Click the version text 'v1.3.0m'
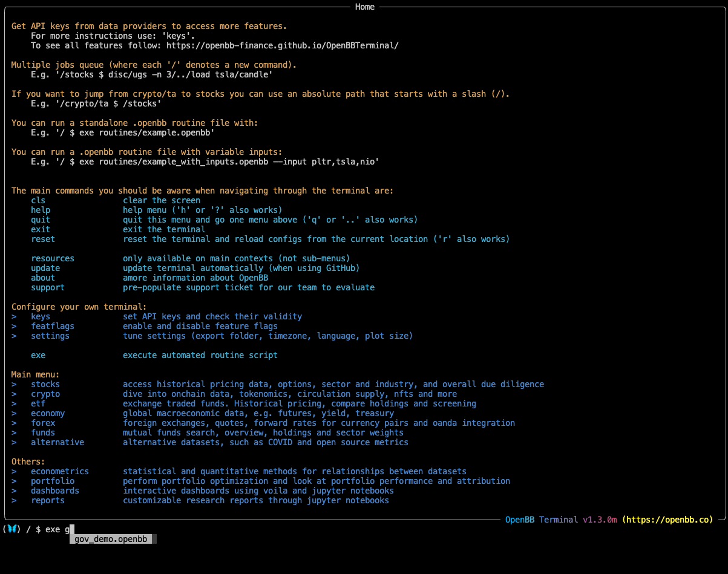This screenshot has height=574, width=728. (x=600, y=520)
